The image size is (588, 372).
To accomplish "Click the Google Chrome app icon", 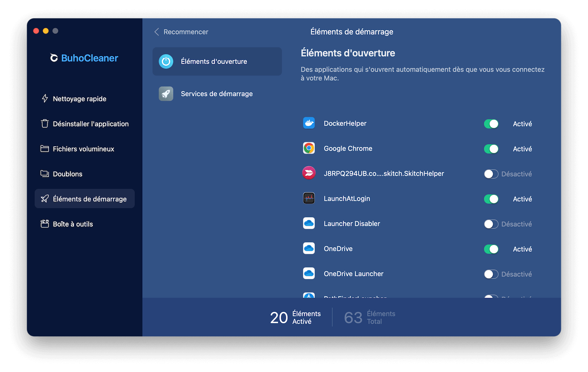I will coord(309,148).
